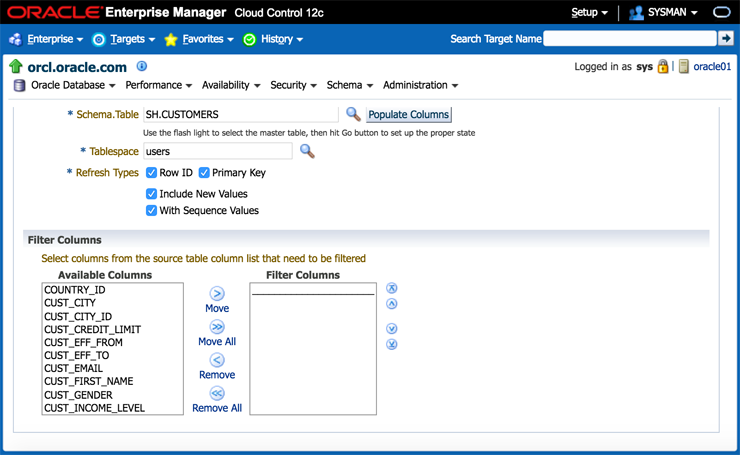Select CUST_GENDER in Available Columns
Viewport: 740px width, 455px height.
click(x=112, y=395)
